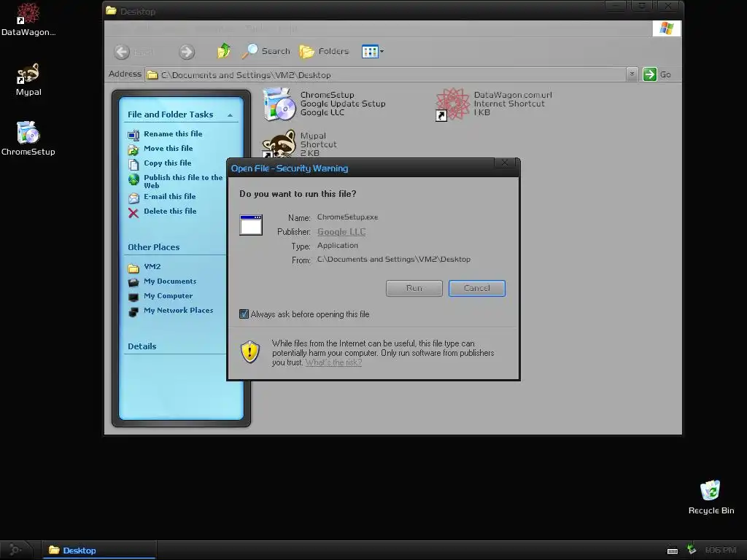
Task: Click the address bar path field
Action: click(x=386, y=75)
